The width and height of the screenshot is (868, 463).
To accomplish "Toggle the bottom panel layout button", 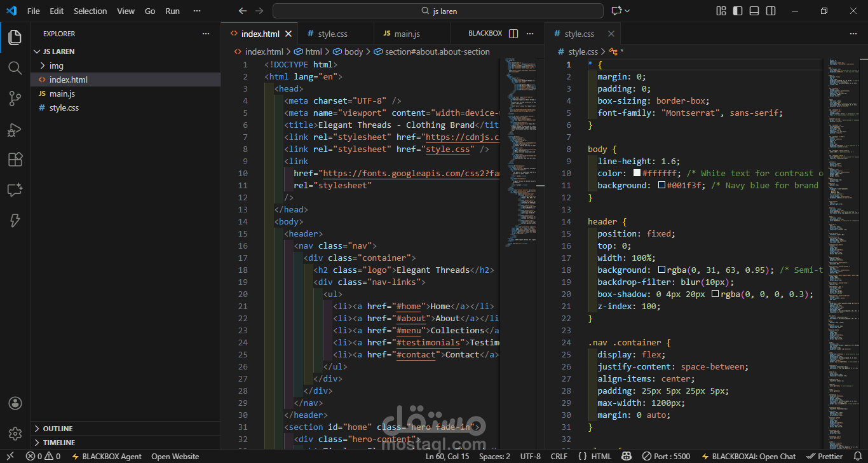I will tap(754, 11).
